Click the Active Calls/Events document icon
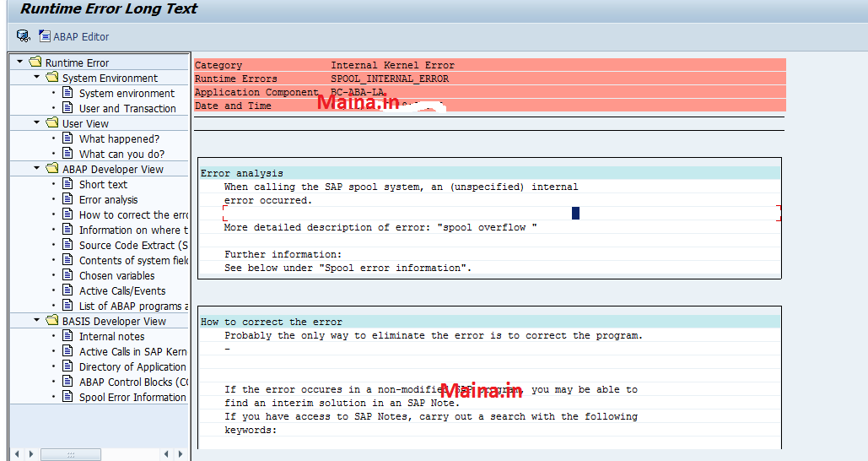Screen dimensions: 868x461 (x=67, y=290)
